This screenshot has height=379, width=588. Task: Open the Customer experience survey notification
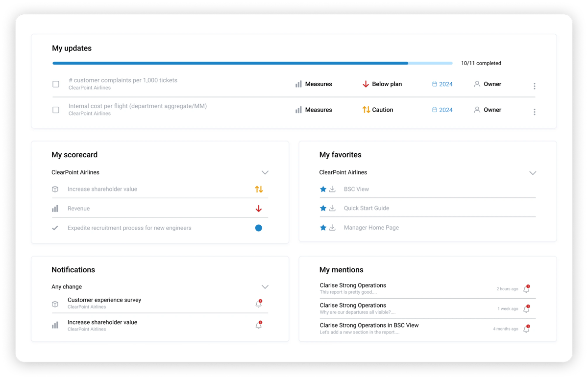pyautogui.click(x=104, y=300)
